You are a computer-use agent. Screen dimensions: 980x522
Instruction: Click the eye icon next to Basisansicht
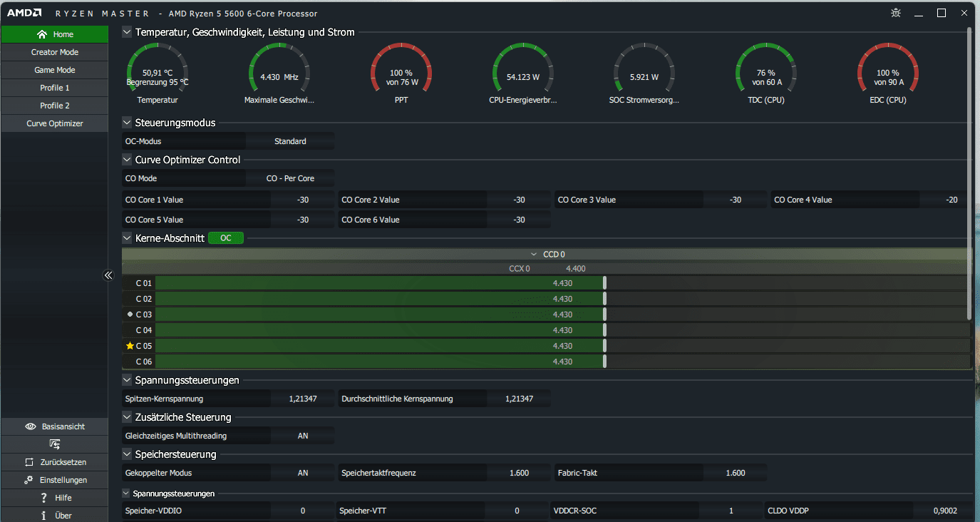click(x=31, y=426)
